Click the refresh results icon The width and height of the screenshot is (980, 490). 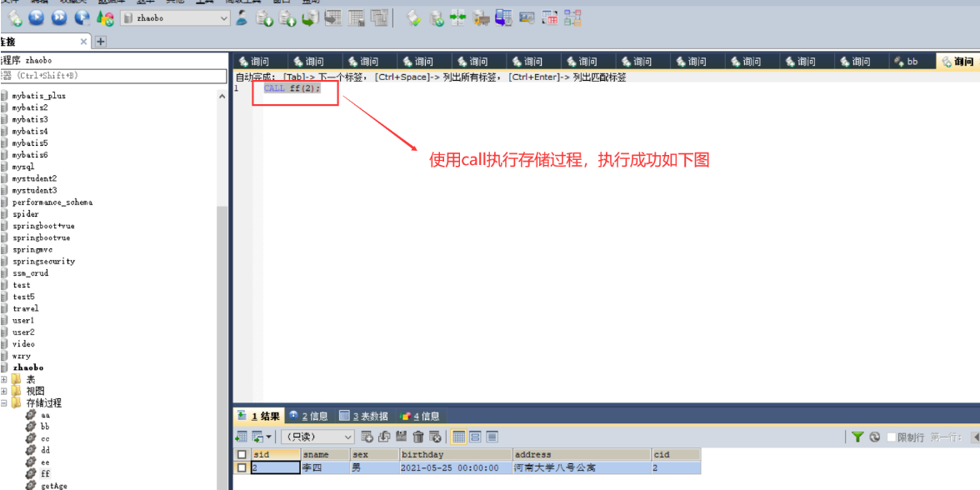click(875, 437)
